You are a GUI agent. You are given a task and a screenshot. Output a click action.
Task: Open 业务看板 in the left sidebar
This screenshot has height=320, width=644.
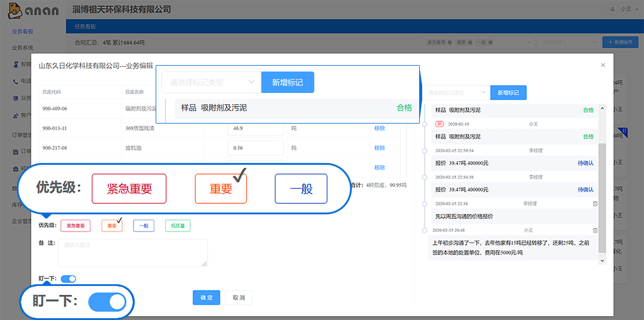23,31
